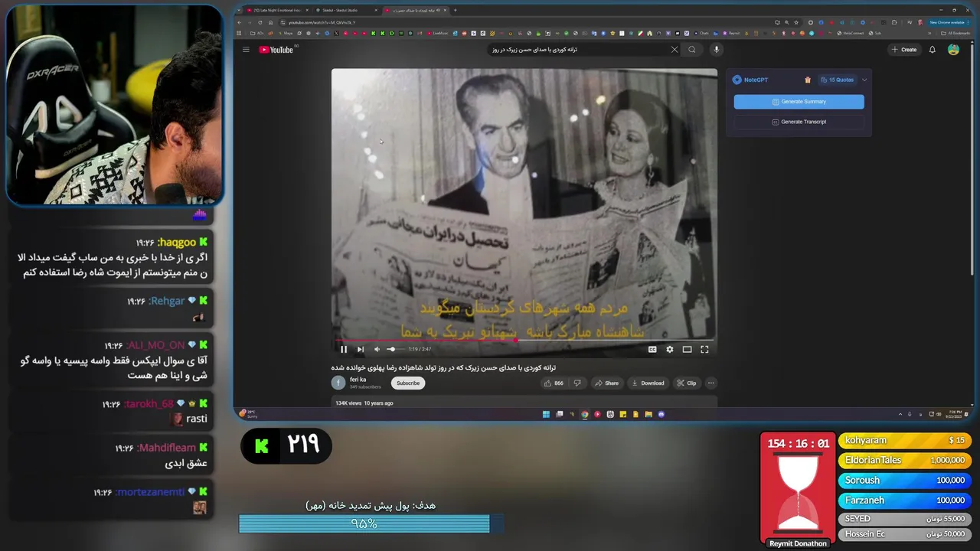Open more actions ellipsis under video

711,383
